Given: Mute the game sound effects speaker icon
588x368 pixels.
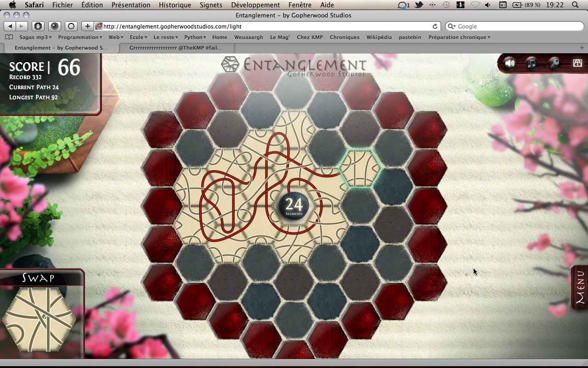Looking at the screenshot, I should pos(509,63).
